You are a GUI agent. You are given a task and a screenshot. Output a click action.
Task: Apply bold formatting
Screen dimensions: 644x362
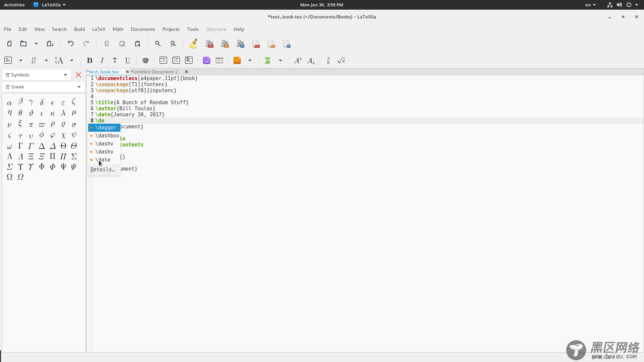pyautogui.click(x=90, y=60)
